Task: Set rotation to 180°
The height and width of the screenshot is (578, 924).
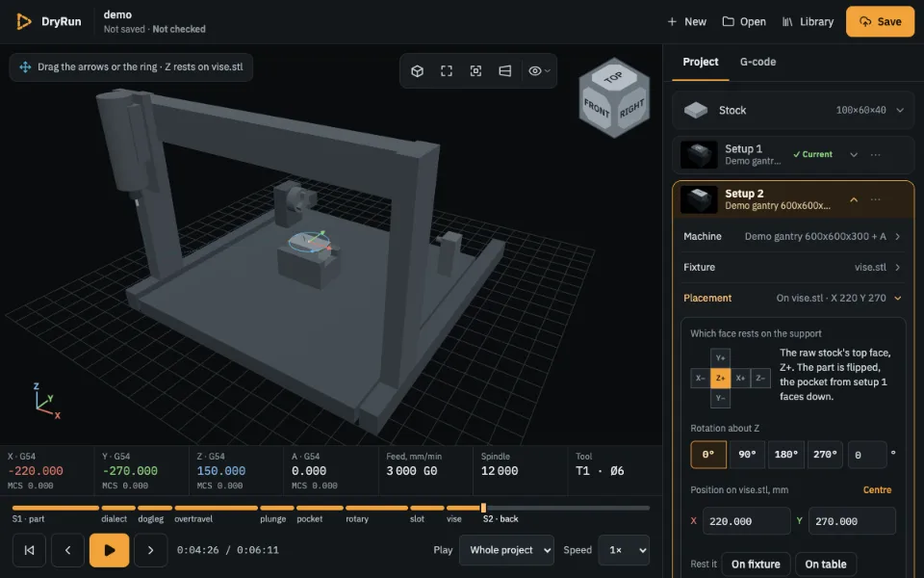Action: tap(786, 455)
